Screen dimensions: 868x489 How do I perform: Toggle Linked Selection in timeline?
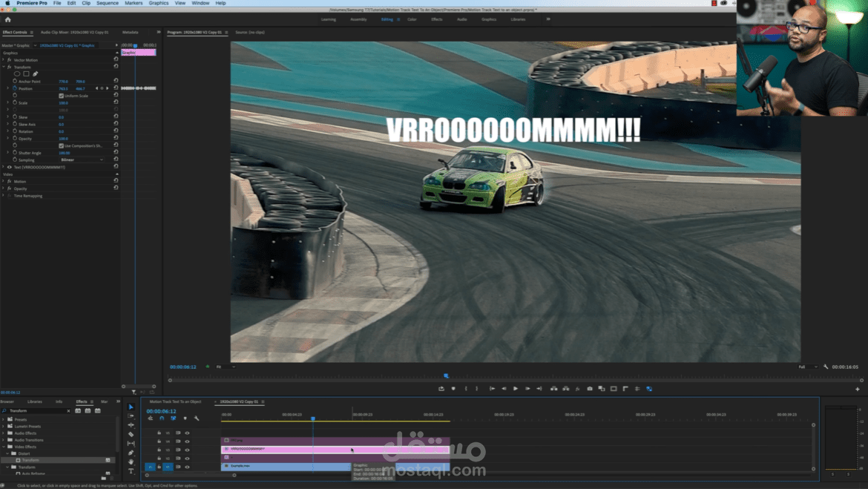(x=174, y=419)
